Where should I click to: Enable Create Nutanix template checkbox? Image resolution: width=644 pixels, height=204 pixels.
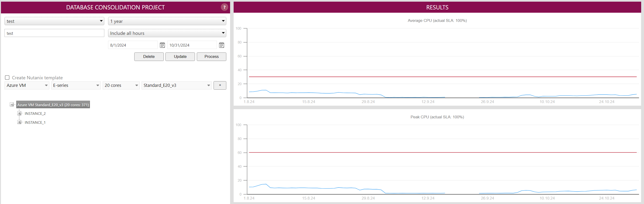pos(8,78)
